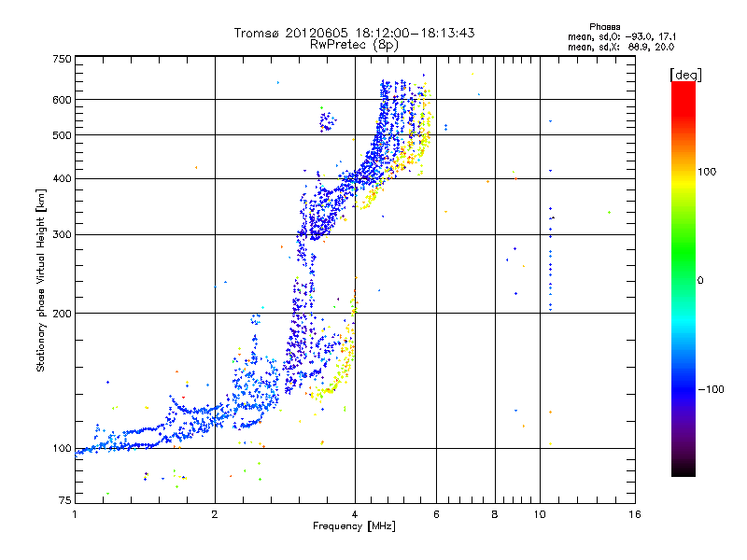The width and height of the screenshot is (747, 560).
Task: Click the x-axis tick label '1'
Action: [75, 514]
